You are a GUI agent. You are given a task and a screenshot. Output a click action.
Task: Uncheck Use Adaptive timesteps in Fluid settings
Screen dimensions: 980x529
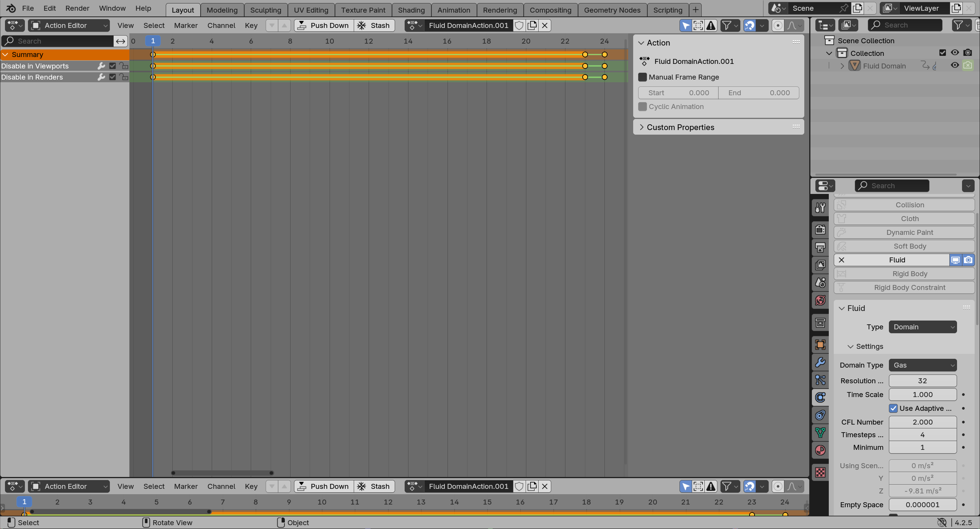pos(893,408)
